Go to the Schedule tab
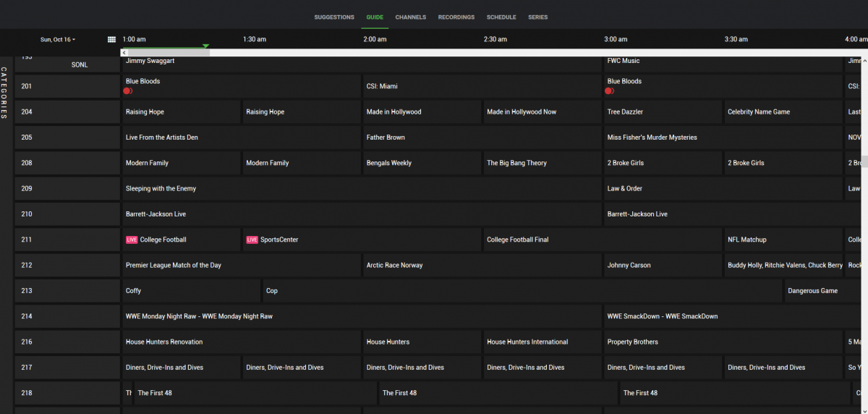Screen dimensions: 868x414 tap(501, 17)
